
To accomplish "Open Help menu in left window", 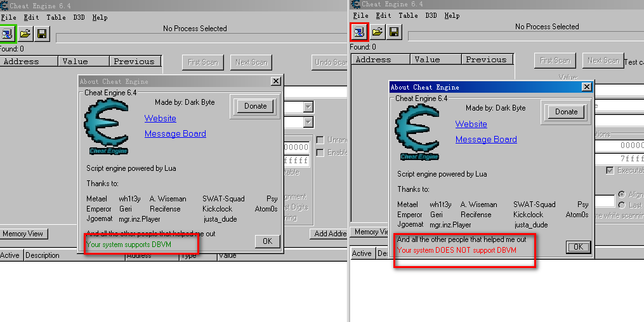I will (x=100, y=17).
